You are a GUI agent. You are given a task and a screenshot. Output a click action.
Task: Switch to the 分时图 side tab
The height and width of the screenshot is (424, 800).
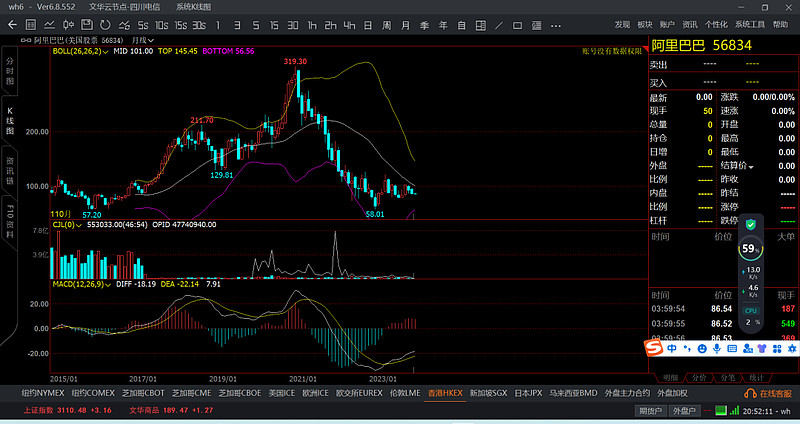10,71
